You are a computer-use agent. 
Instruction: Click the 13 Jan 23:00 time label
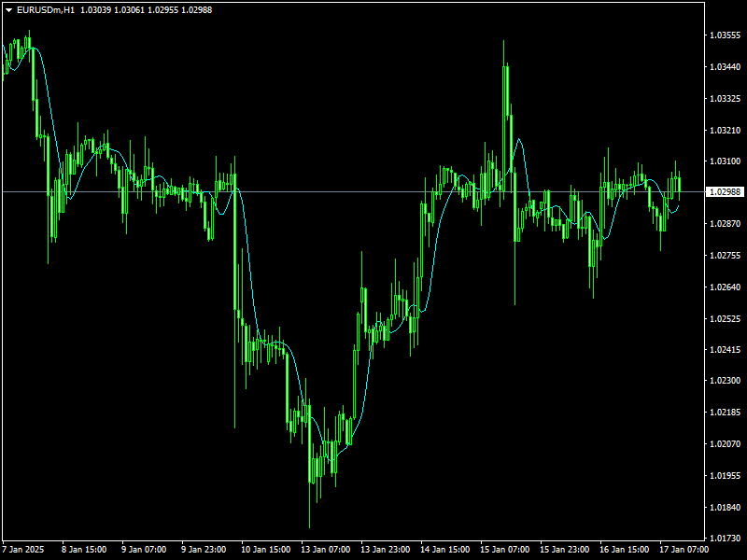386,550
